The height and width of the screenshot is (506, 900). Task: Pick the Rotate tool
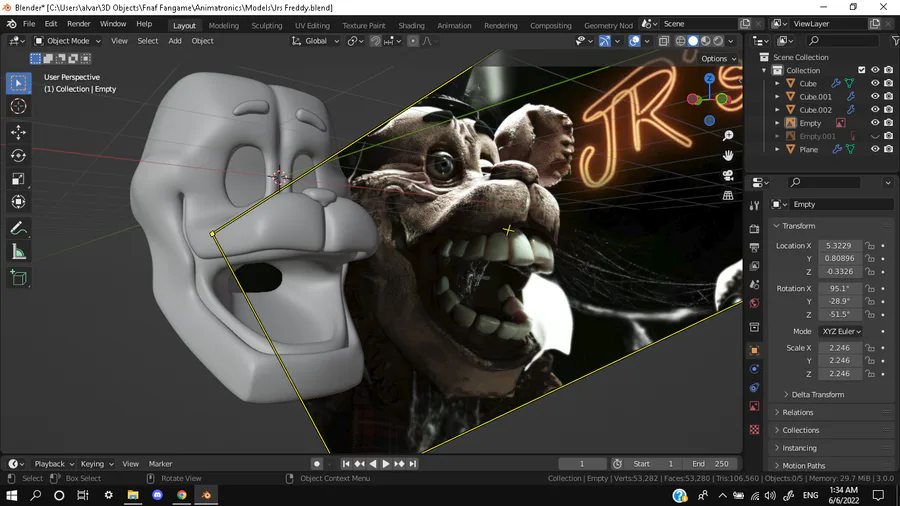(x=18, y=155)
